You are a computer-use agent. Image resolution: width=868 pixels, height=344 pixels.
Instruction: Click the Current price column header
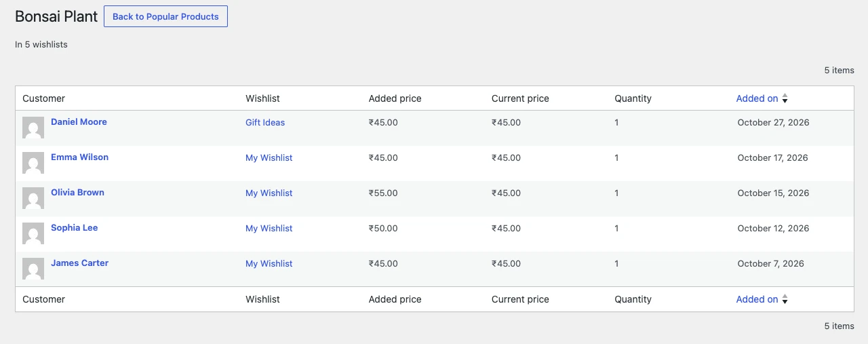tap(520, 98)
